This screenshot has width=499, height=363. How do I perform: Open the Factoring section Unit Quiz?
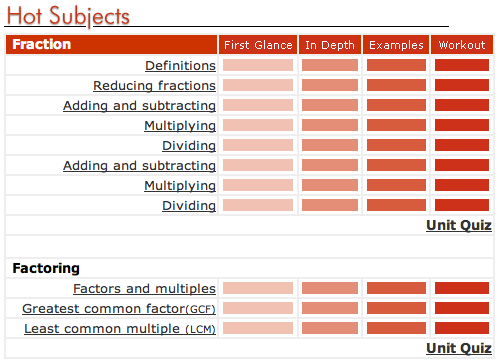coord(459,348)
